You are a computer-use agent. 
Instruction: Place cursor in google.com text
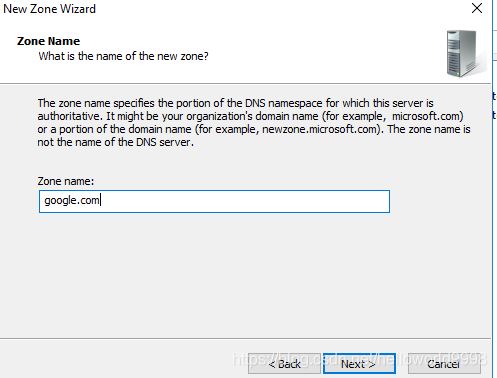(x=72, y=200)
